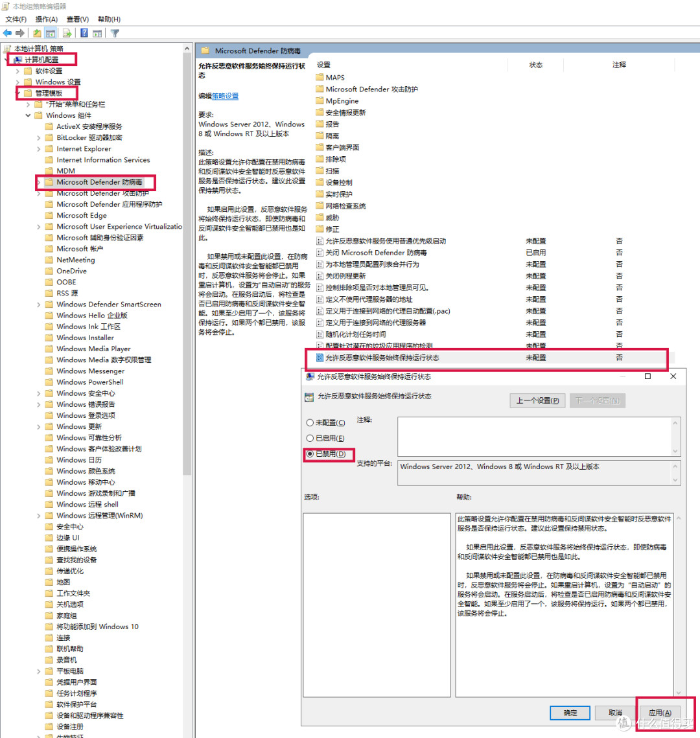This screenshot has width=700, height=738.
Task: Click the 状态 column header
Action: point(536,65)
